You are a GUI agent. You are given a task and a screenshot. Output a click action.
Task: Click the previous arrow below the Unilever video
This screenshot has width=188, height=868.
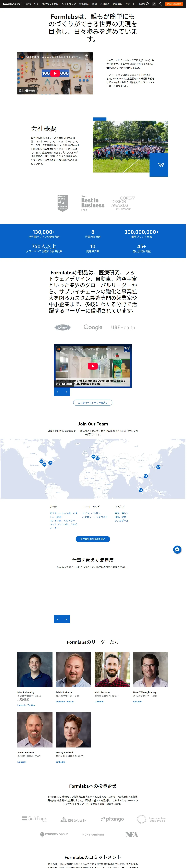[x=58, y=392]
